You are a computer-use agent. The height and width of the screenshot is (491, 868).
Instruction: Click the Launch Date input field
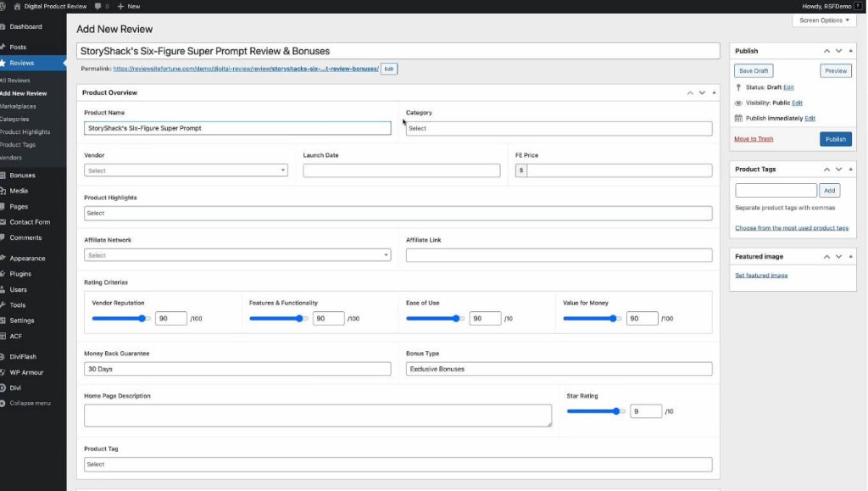(401, 170)
